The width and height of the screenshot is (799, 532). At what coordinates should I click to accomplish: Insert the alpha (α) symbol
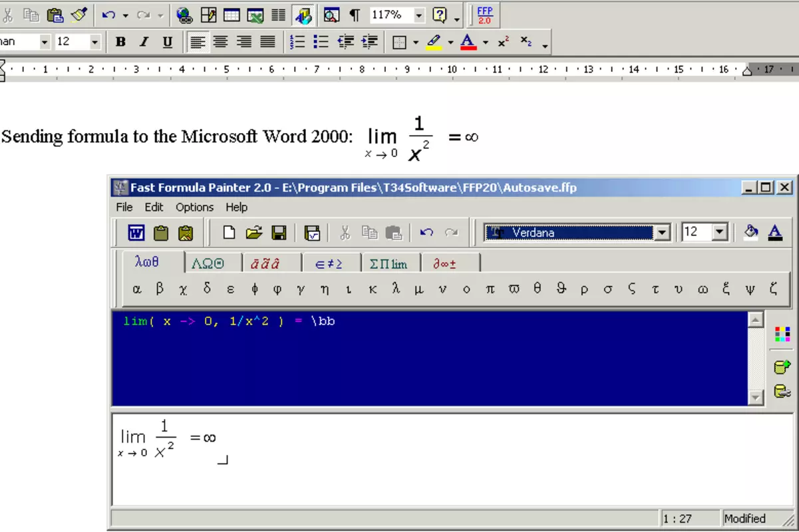[137, 289]
